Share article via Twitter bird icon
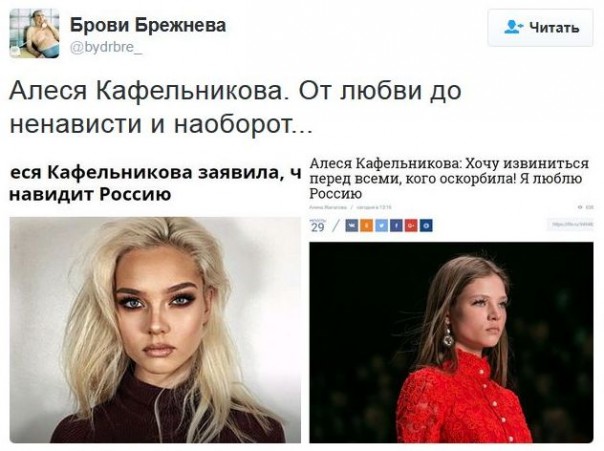Image resolution: width=604 pixels, height=451 pixels. [381, 225]
